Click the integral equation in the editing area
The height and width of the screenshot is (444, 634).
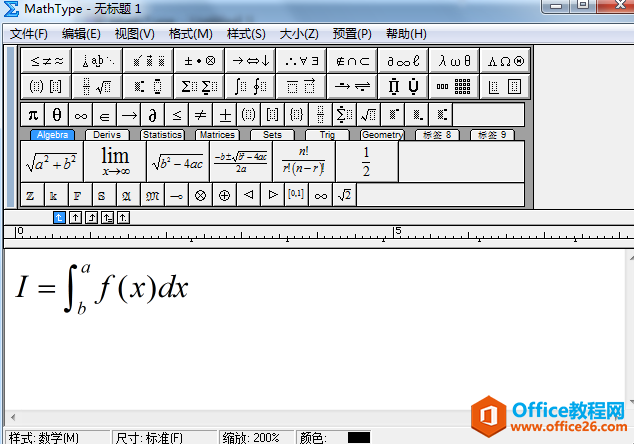coord(101,288)
